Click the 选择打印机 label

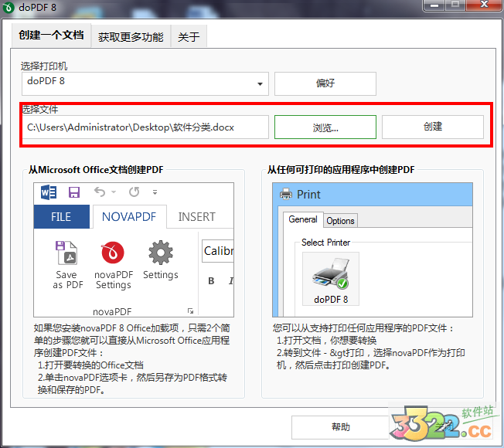click(x=44, y=66)
